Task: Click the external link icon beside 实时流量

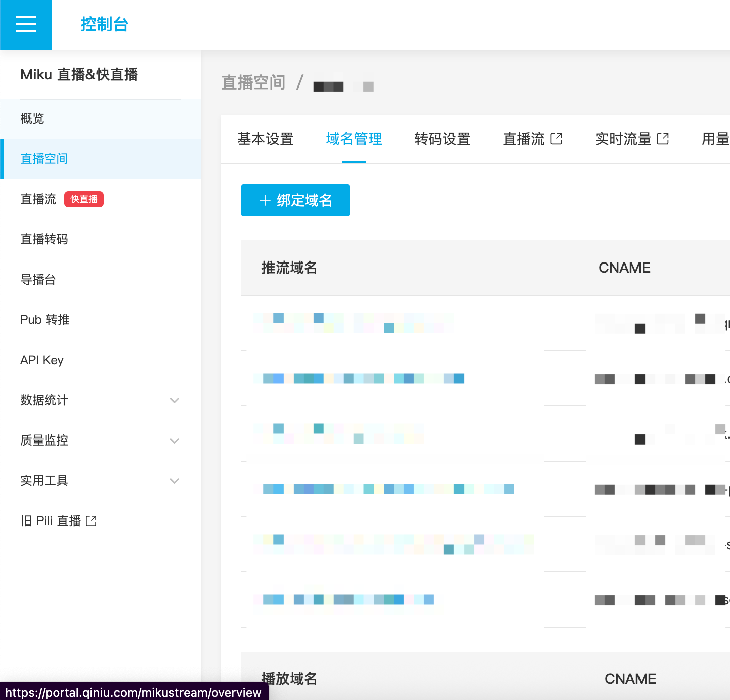Action: coord(664,139)
